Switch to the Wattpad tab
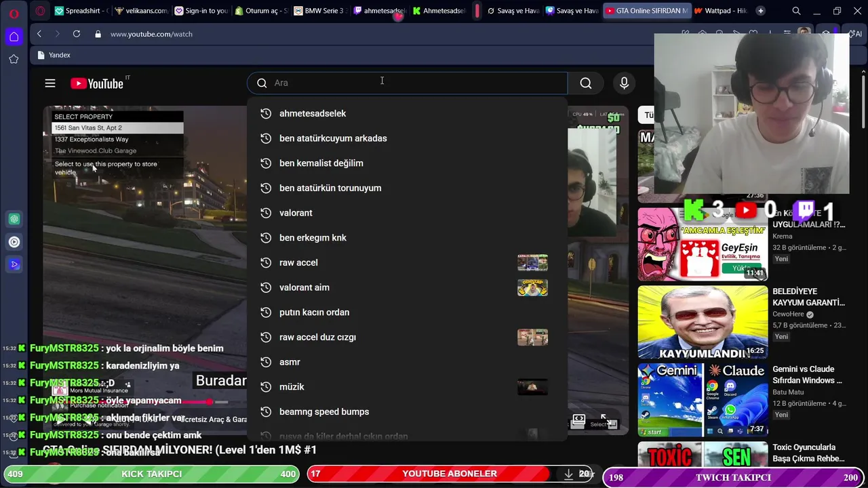The height and width of the screenshot is (488, 868). (721, 11)
